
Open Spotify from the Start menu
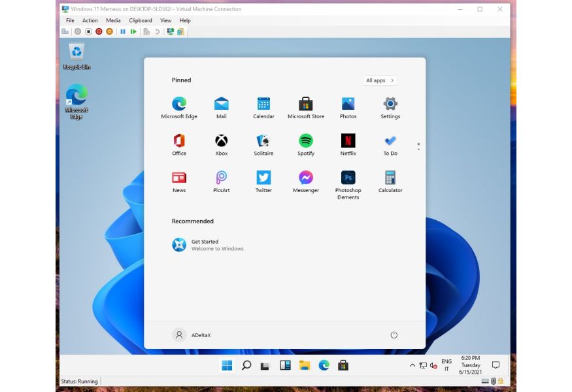coord(306,145)
